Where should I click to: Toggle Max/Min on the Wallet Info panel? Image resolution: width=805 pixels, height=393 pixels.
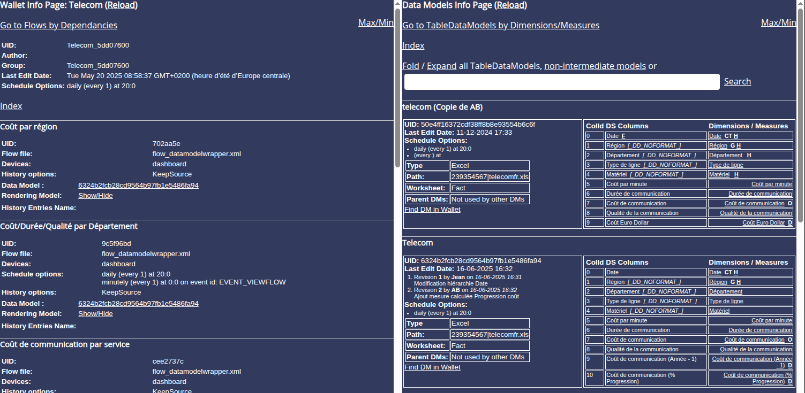[x=375, y=23]
